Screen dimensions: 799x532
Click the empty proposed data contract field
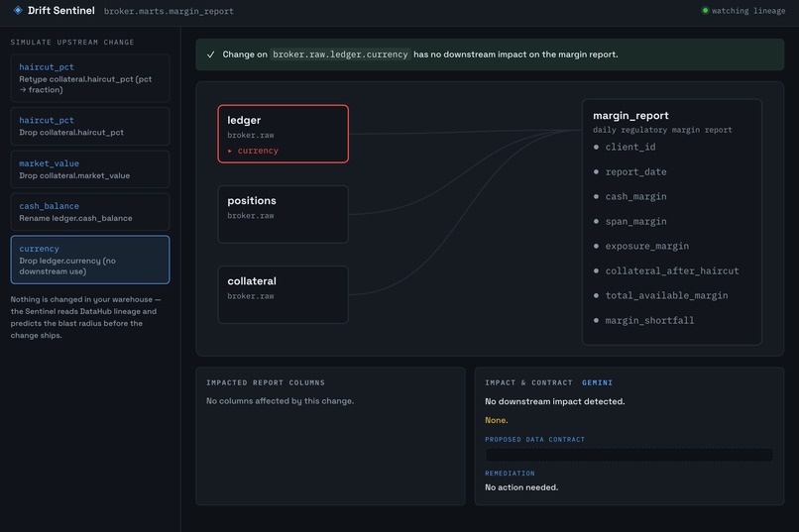point(628,455)
